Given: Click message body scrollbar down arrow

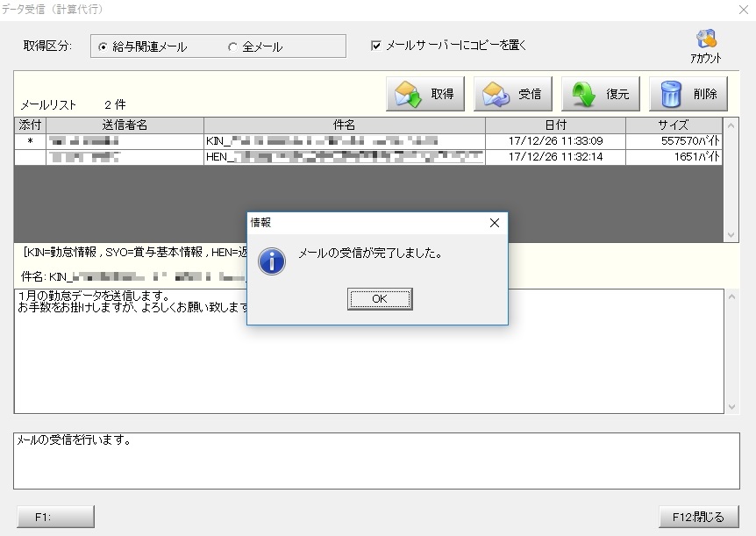Looking at the screenshot, I should pos(731,407).
